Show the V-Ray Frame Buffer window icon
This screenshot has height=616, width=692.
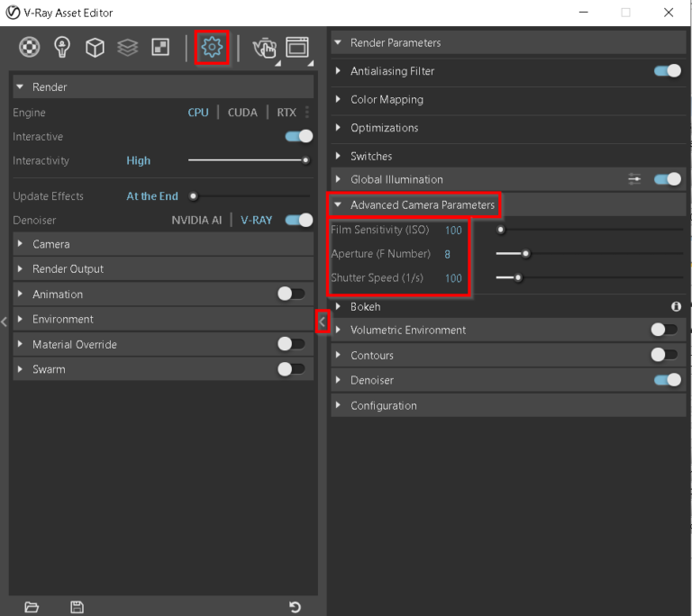pyautogui.click(x=297, y=47)
